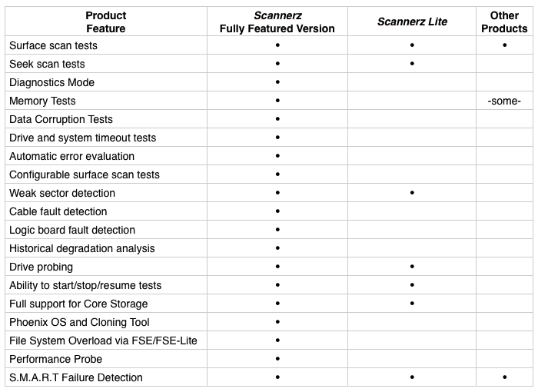Click "File System Overload via FSE/FSE-Lite" text

103,341
